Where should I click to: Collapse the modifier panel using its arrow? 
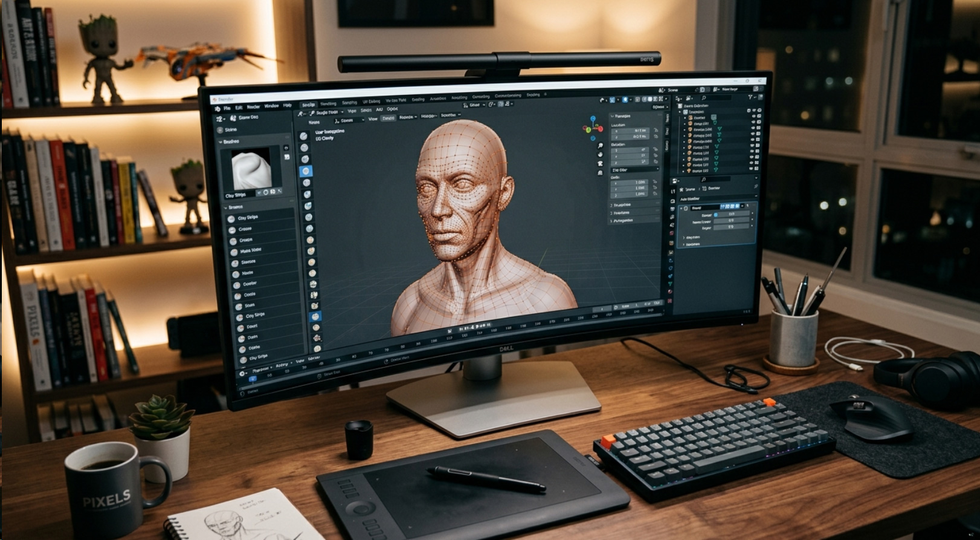pyautogui.click(x=681, y=208)
